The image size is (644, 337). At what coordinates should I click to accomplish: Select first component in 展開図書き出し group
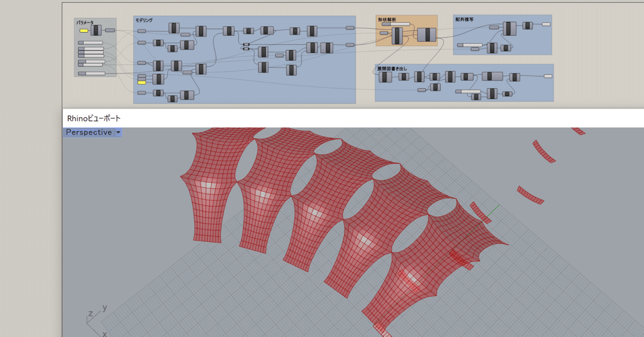(x=385, y=77)
